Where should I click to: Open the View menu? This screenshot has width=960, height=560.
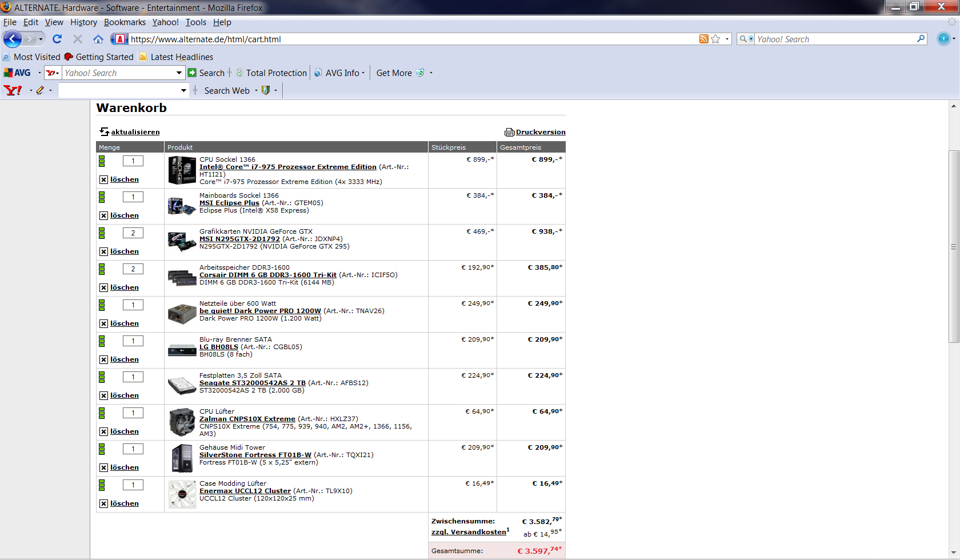point(54,22)
